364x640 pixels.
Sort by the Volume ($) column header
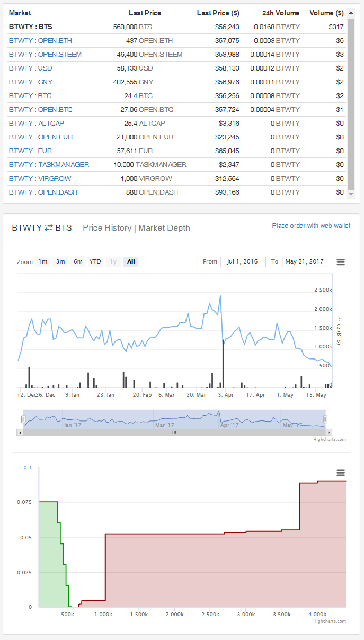[326, 13]
